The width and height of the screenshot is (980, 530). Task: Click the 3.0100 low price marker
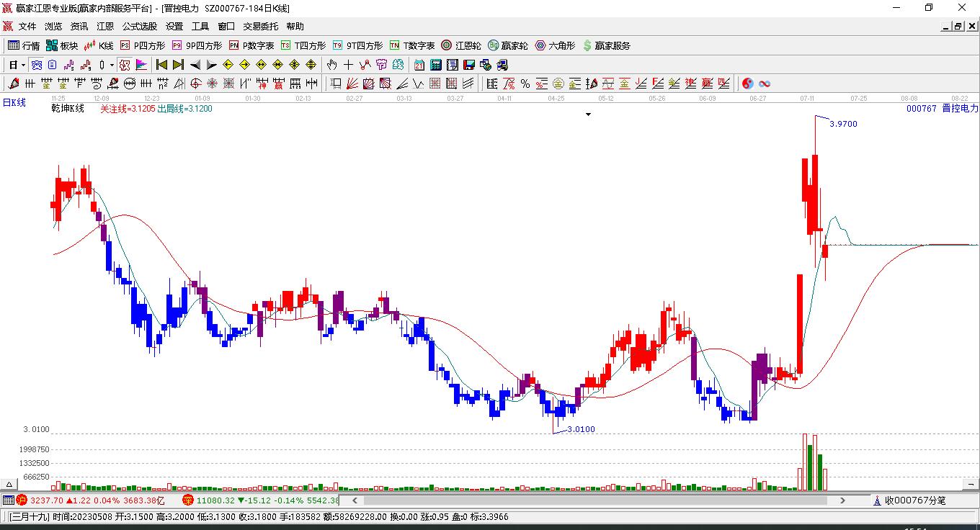(582, 429)
